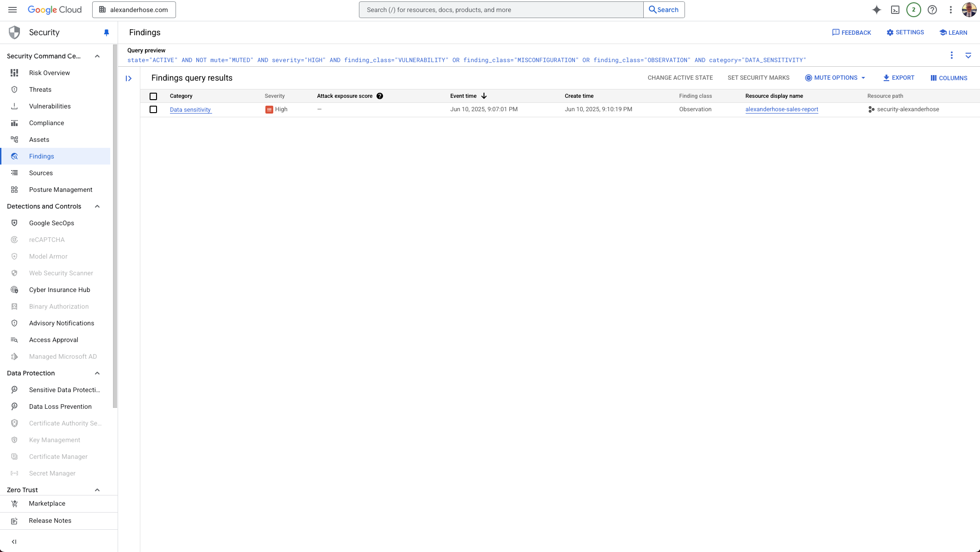The image size is (980, 552).
Task: Open Findings Settings
Action: [x=905, y=32]
